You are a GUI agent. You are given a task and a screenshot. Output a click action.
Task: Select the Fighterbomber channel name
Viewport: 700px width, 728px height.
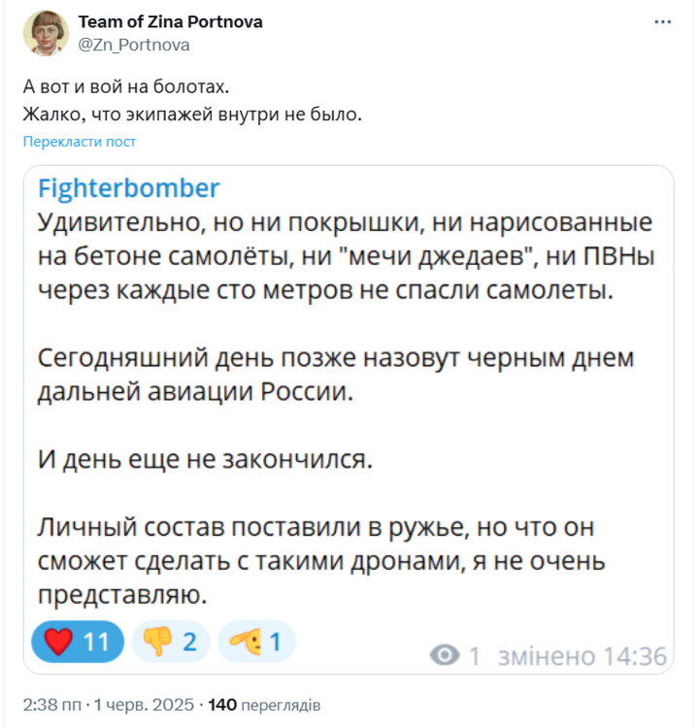[129, 187]
